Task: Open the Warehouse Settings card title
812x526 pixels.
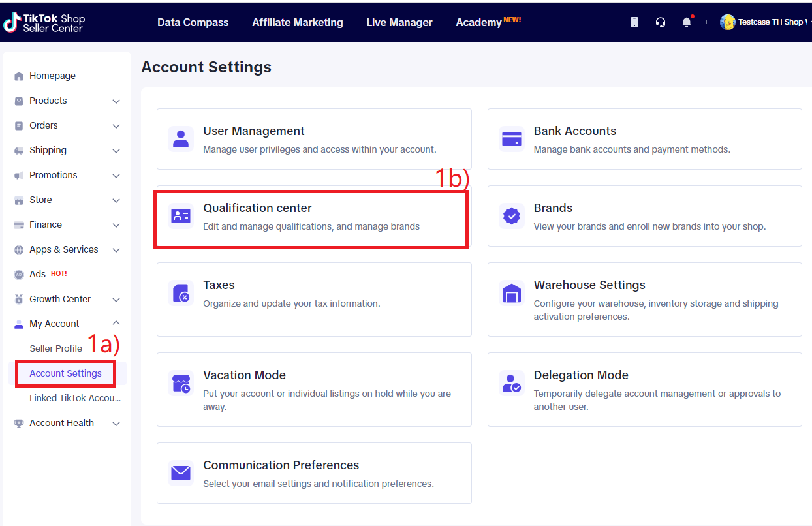Action: [x=589, y=285]
